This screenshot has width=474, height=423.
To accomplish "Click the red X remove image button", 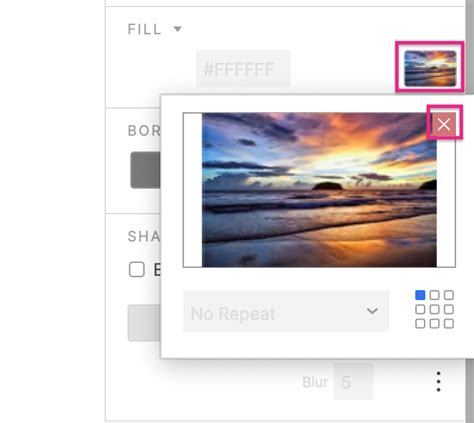I will tap(444, 124).
